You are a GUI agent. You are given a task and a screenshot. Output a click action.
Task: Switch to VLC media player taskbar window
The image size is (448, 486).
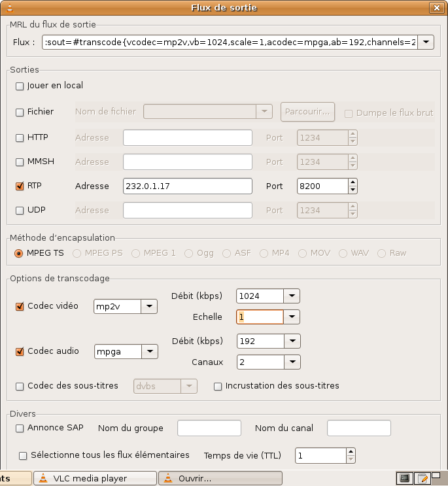pyautogui.click(x=95, y=478)
